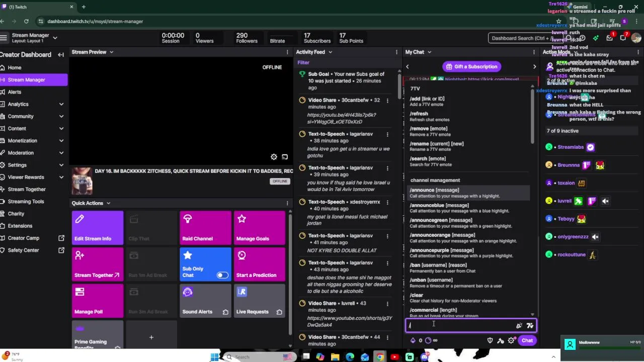Add new quick action with plus tile
Viewport: 644px width, 362px height.
pos(151,337)
